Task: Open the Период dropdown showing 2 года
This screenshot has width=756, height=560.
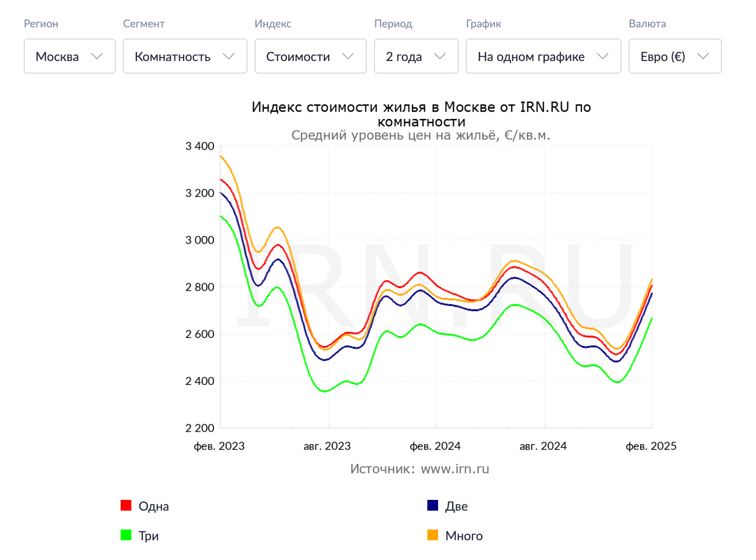Action: tap(416, 56)
